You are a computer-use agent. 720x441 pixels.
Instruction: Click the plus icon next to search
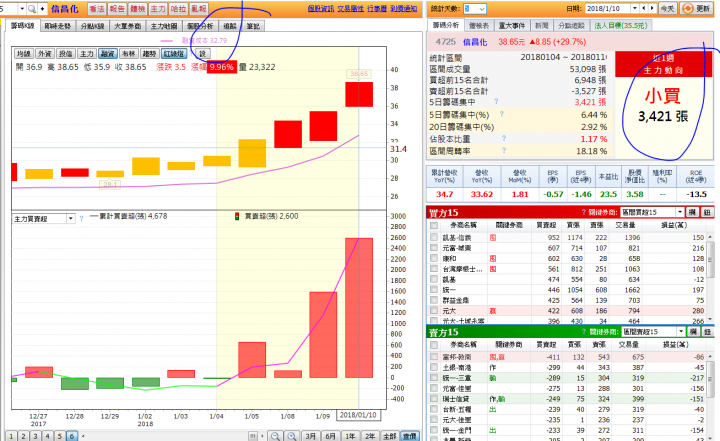tap(42, 9)
